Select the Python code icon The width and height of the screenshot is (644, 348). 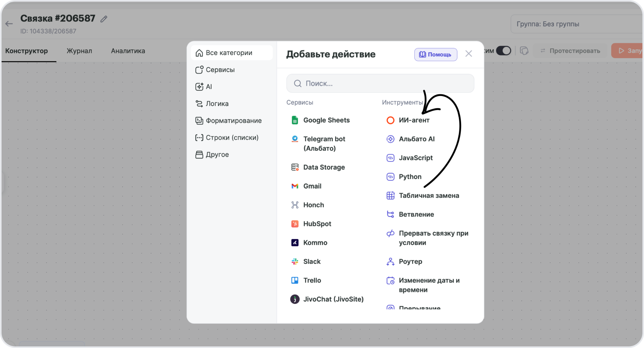tap(390, 177)
